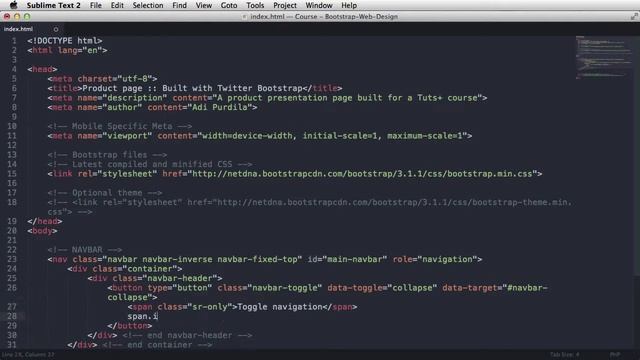
Task: Open the Help menu
Action: (349, 5)
